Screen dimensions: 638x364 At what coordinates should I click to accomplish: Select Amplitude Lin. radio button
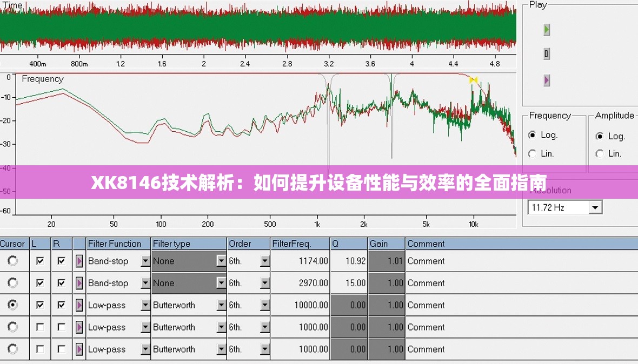click(600, 153)
